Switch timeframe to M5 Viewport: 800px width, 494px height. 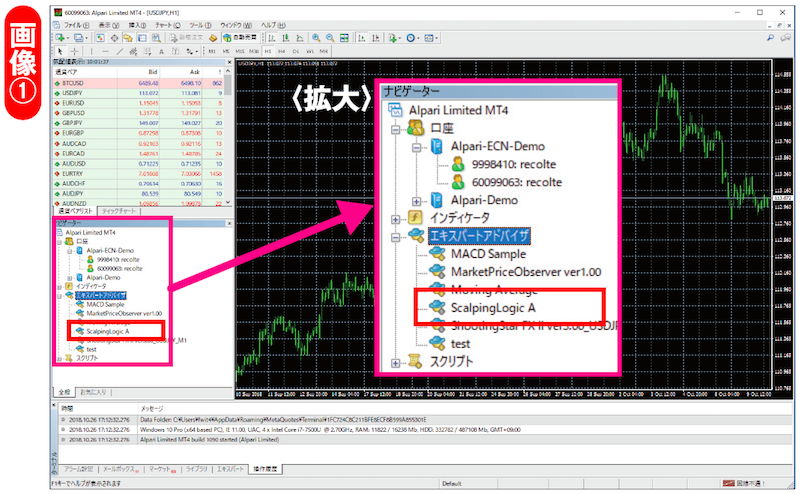[226, 51]
